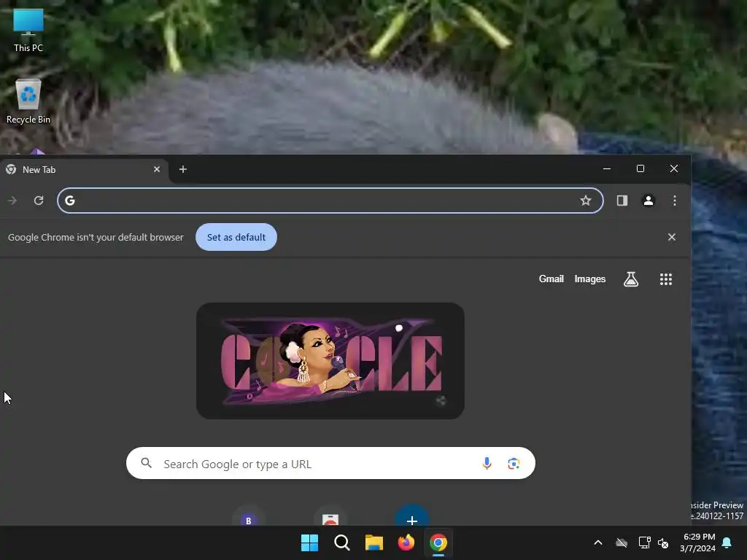Bookmark this tab with the star icon
747x560 pixels.
pos(586,201)
